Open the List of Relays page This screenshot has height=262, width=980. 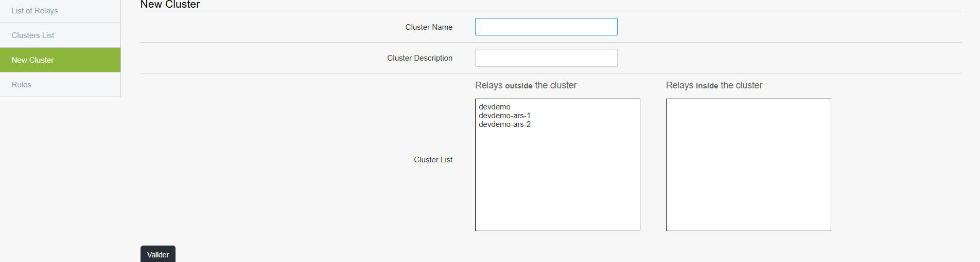(x=60, y=11)
